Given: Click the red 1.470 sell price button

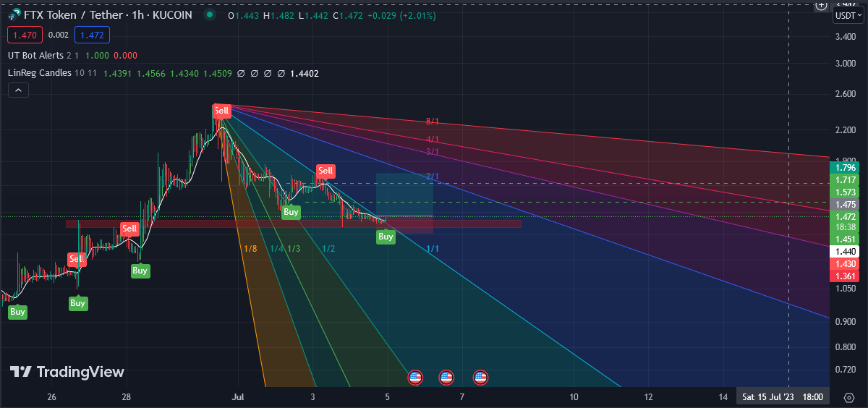Looking at the screenshot, I should pyautogui.click(x=24, y=35).
